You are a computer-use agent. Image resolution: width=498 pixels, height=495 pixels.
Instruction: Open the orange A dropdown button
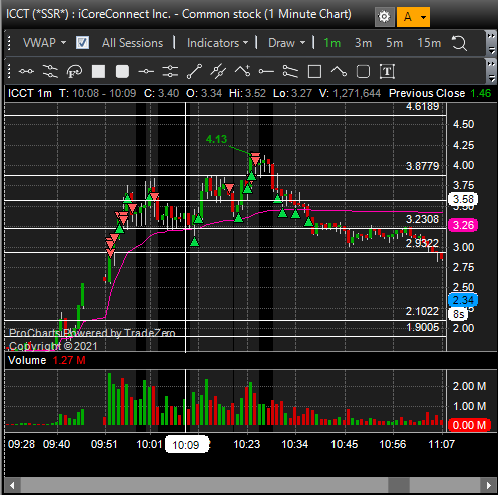[x=413, y=16]
